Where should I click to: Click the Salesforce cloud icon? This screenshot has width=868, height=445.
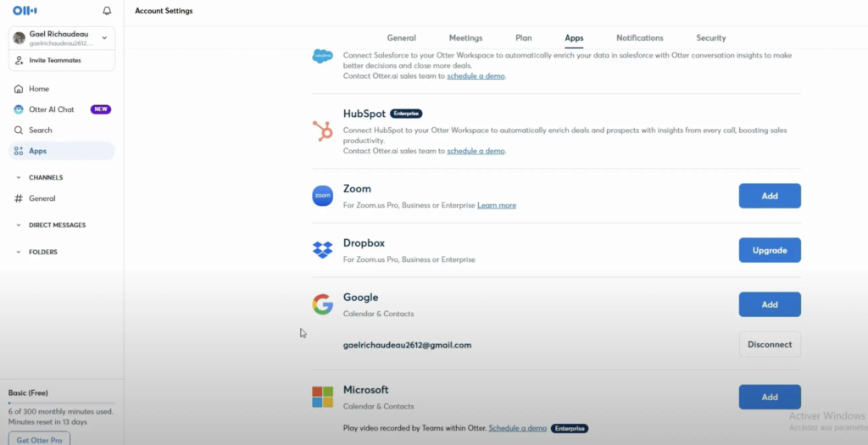[323, 56]
